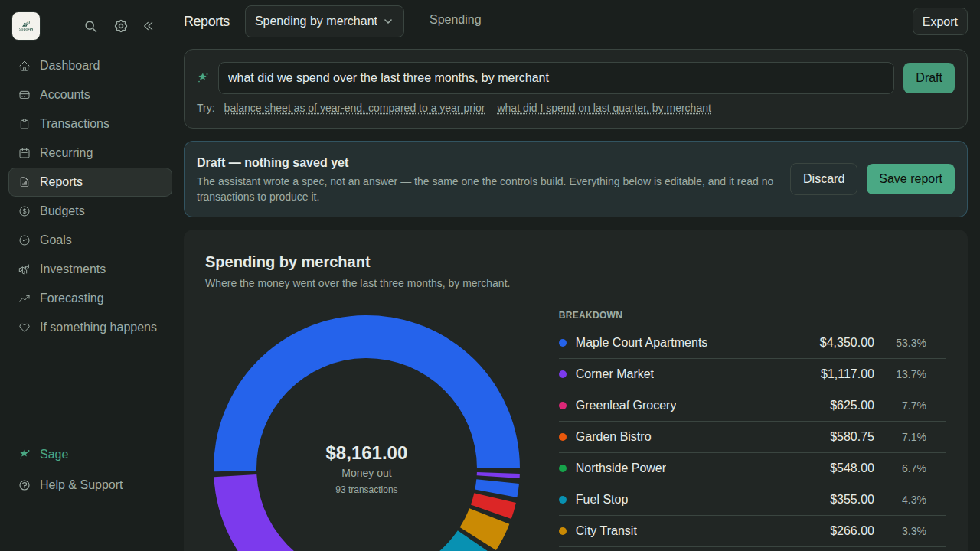Screen dimensions: 980x551
Task: Click the purple Corner Market swatch
Action: tap(563, 374)
